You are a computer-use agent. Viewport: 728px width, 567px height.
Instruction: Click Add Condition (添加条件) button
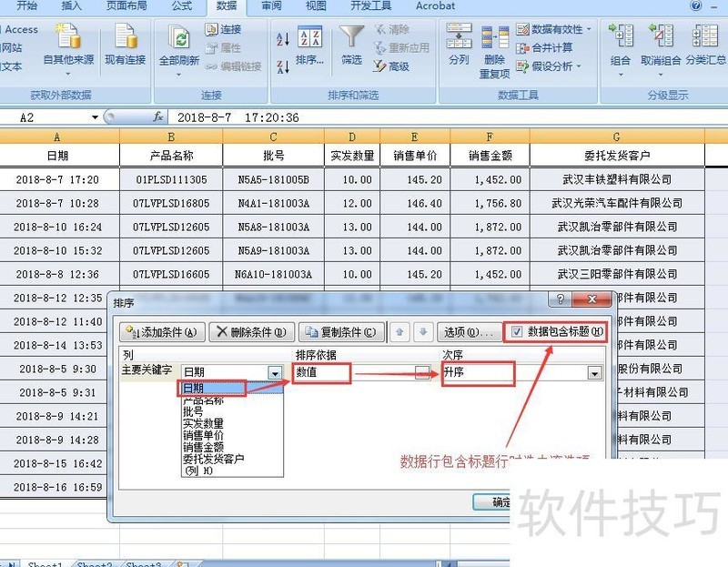tap(162, 332)
